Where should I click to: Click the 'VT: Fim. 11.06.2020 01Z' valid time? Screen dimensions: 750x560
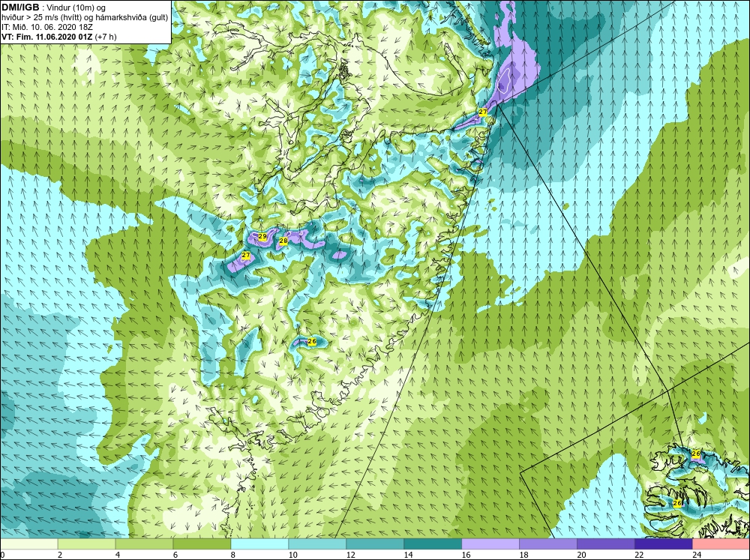(x=47, y=37)
